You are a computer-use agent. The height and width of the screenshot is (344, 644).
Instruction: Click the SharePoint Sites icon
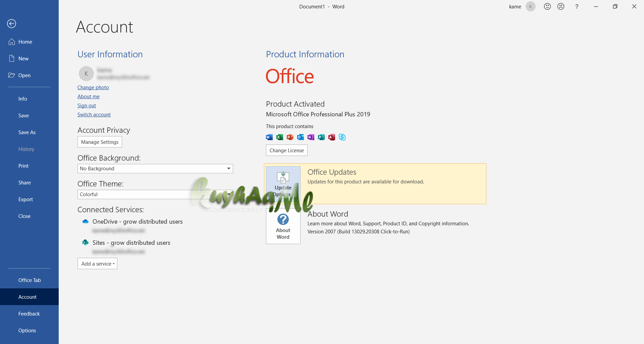(x=86, y=242)
